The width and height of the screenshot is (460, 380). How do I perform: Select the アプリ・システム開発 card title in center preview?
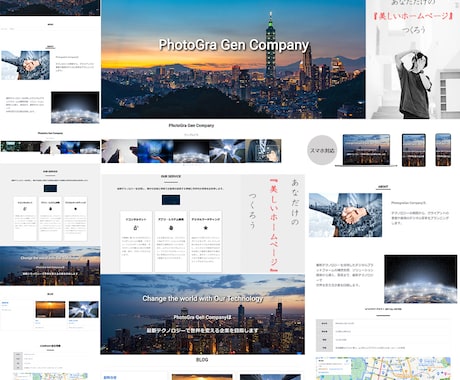click(171, 220)
